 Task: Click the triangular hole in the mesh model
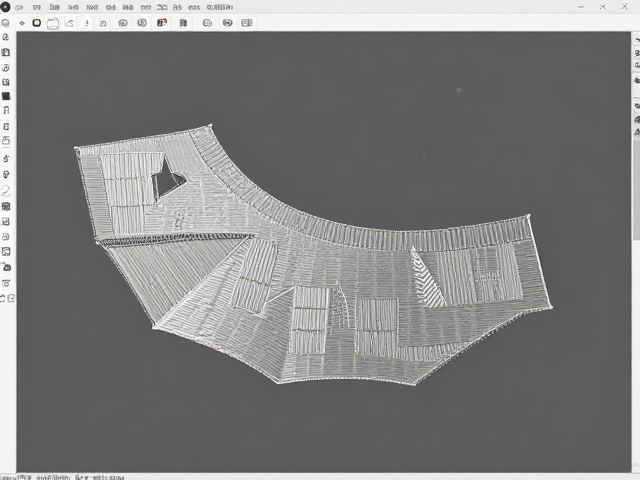pyautogui.click(x=168, y=180)
